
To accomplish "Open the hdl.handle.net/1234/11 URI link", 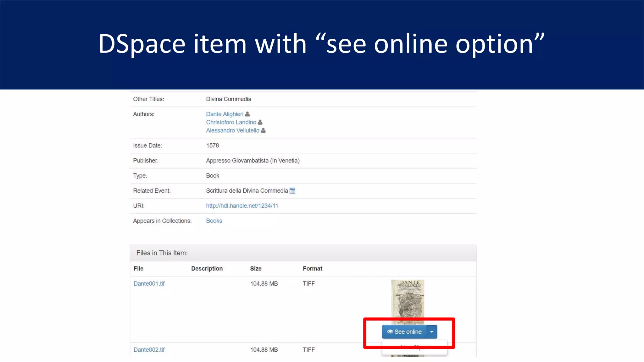I will tap(242, 206).
